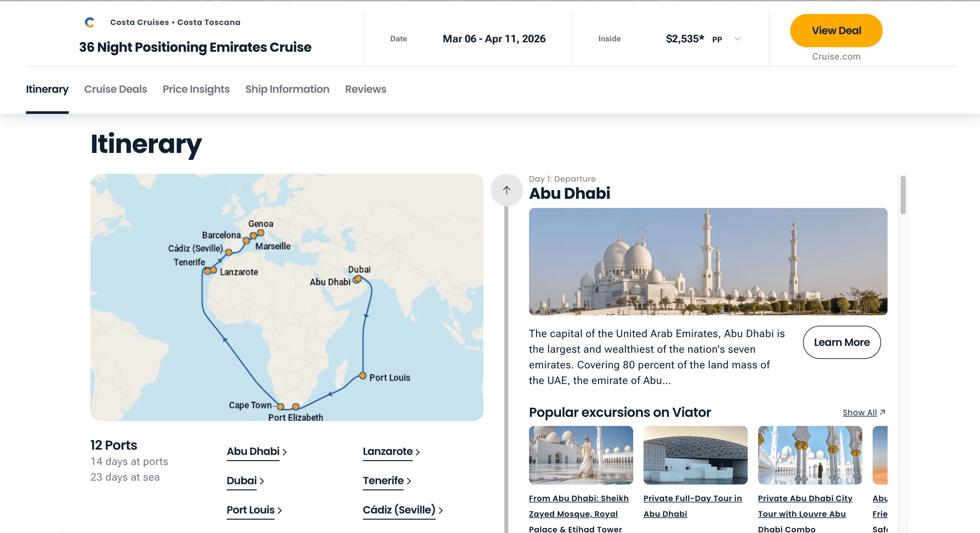
Task: Click the Cape Town map marker
Action: point(280,406)
